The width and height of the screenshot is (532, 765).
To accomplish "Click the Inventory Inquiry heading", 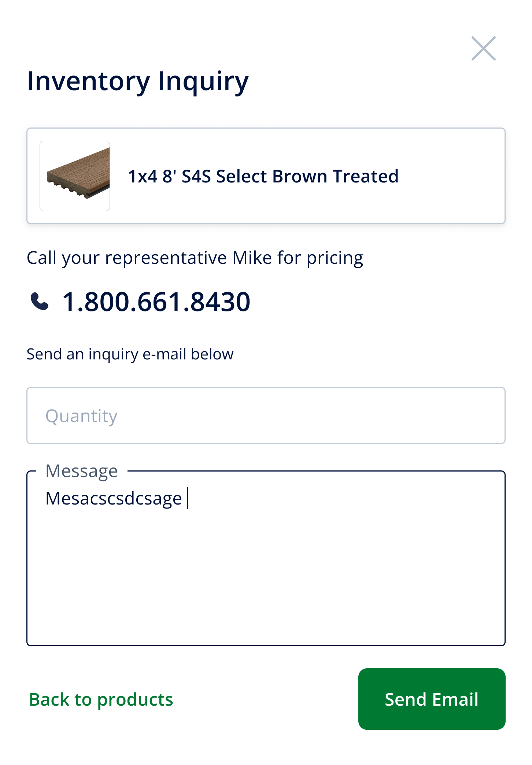I will (x=138, y=81).
